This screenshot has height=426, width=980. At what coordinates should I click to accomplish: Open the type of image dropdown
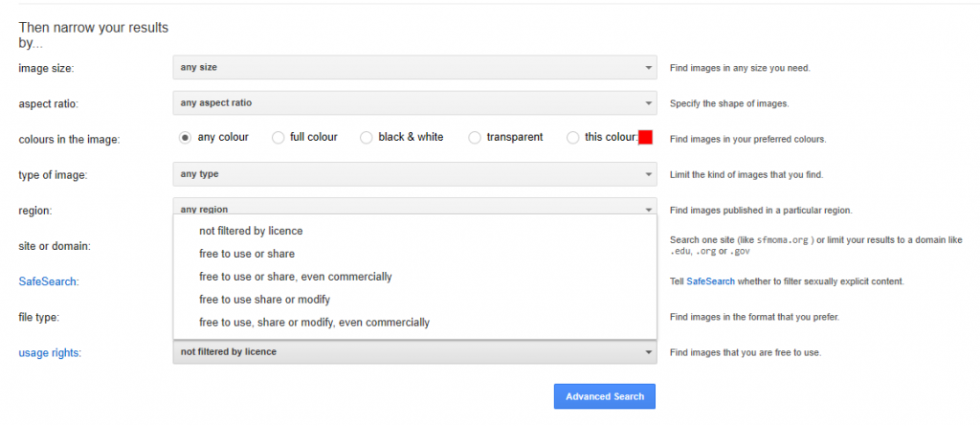414,174
